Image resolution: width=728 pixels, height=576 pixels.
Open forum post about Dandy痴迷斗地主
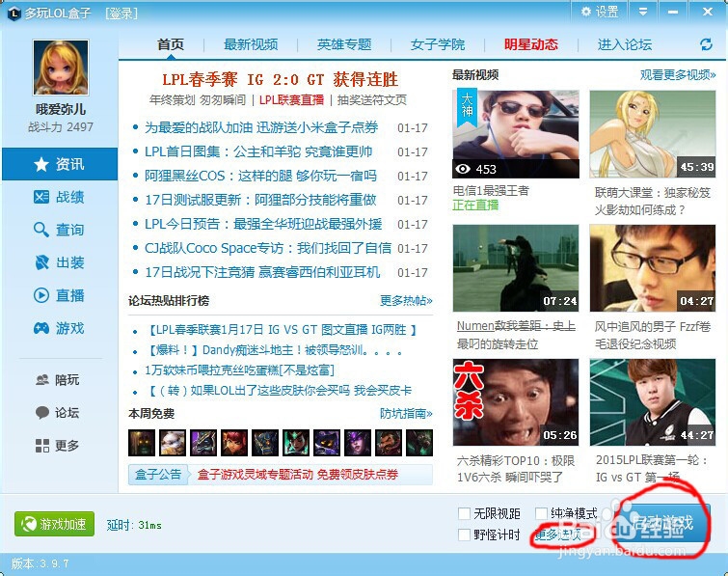point(275,350)
